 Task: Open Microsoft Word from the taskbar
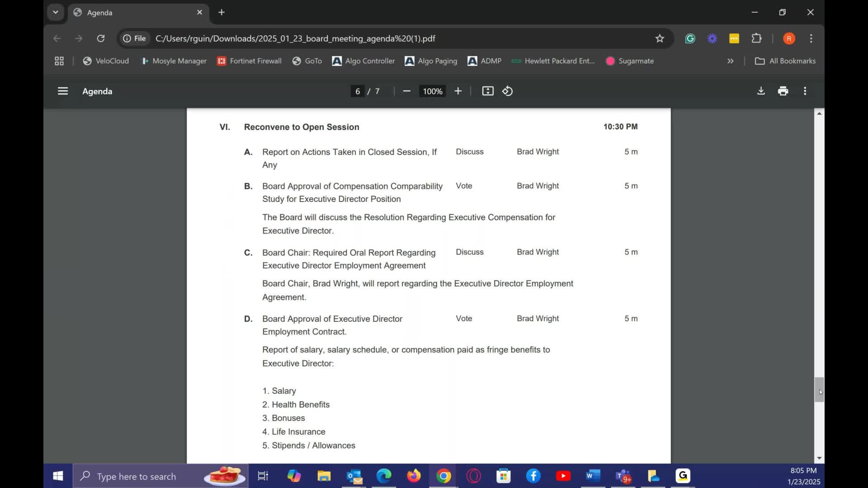pos(593,476)
